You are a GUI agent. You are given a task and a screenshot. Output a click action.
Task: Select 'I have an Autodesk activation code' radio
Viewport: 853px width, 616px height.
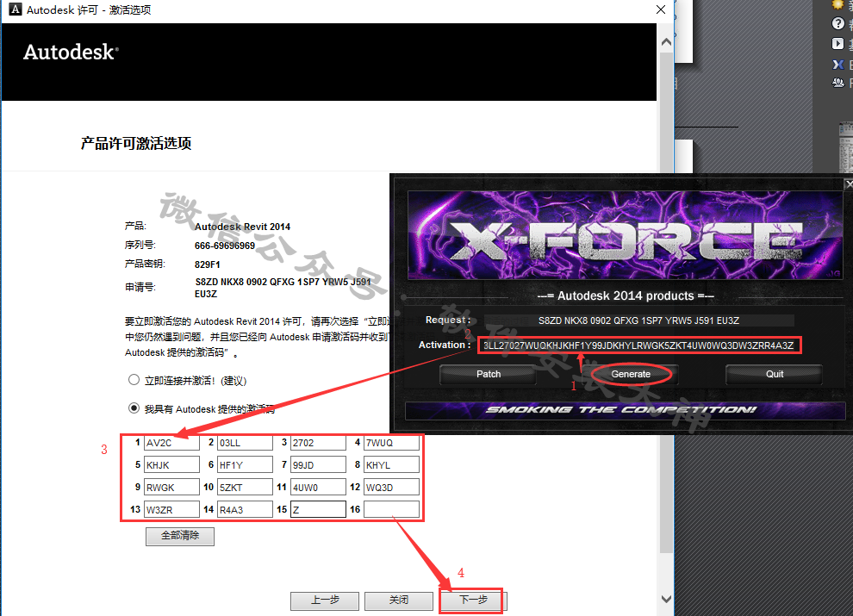click(x=134, y=408)
